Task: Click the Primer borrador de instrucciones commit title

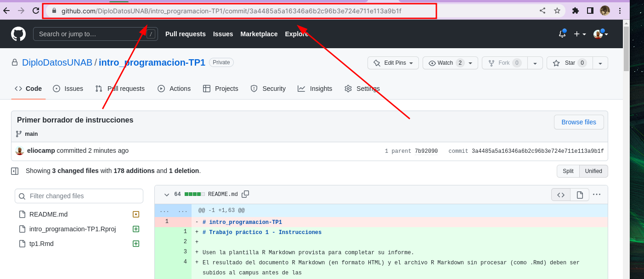Action: tap(75, 120)
